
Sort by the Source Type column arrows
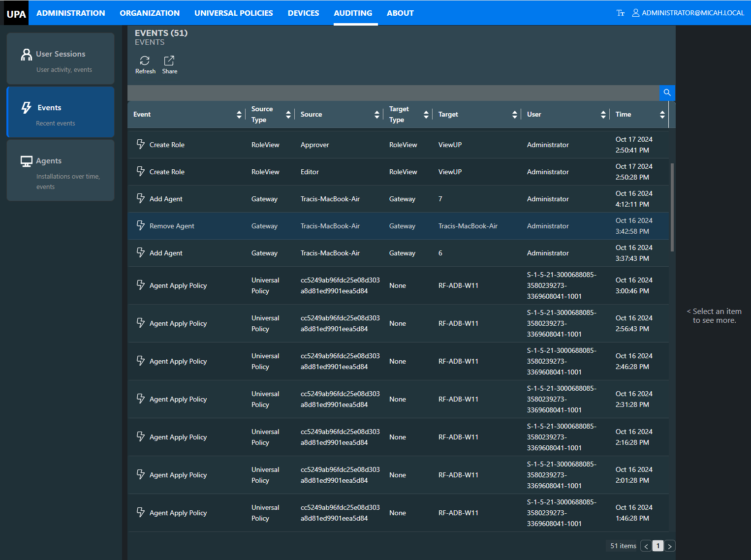[x=288, y=115]
